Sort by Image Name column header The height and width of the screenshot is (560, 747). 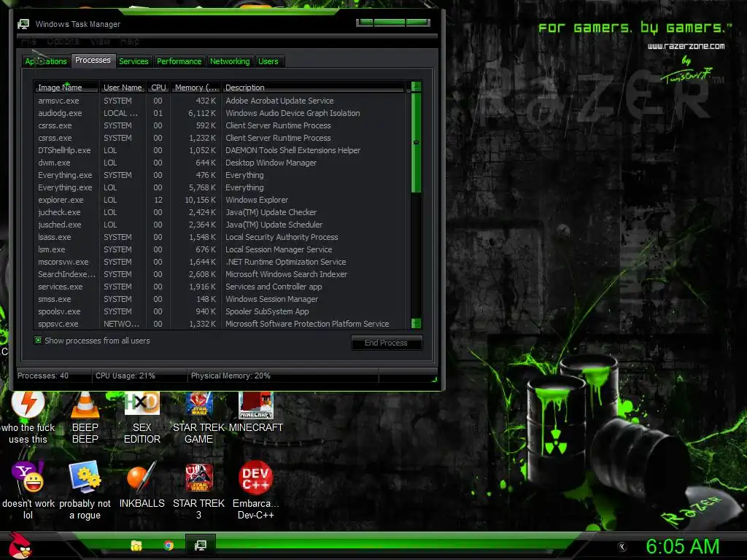click(66, 87)
